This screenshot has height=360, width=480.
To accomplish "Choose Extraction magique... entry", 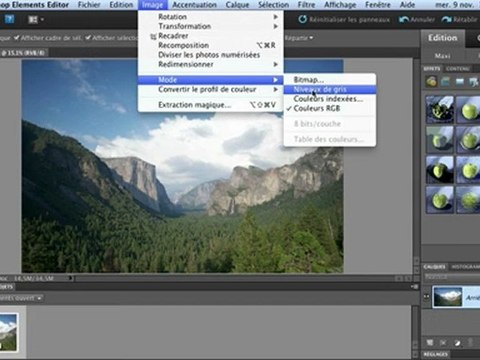I will tap(210, 105).
